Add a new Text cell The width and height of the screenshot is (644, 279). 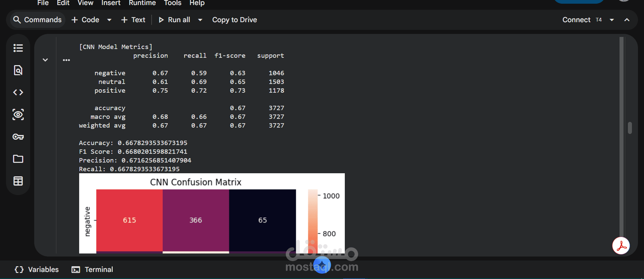click(x=133, y=20)
